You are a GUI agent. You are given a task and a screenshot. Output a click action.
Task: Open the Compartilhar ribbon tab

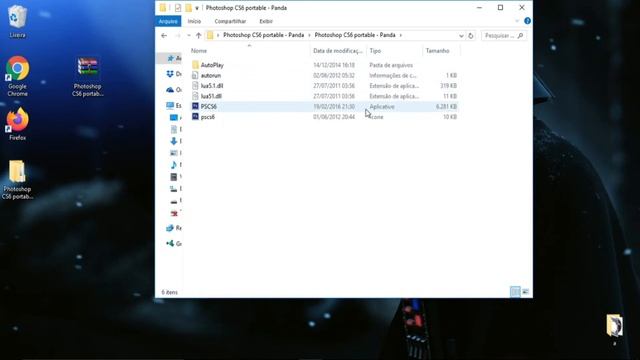pyautogui.click(x=230, y=21)
